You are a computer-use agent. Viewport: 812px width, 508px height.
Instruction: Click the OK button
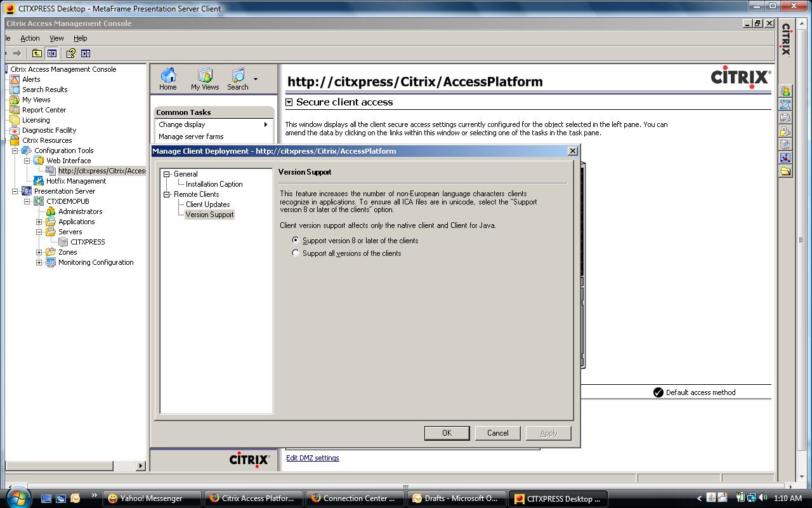(447, 432)
